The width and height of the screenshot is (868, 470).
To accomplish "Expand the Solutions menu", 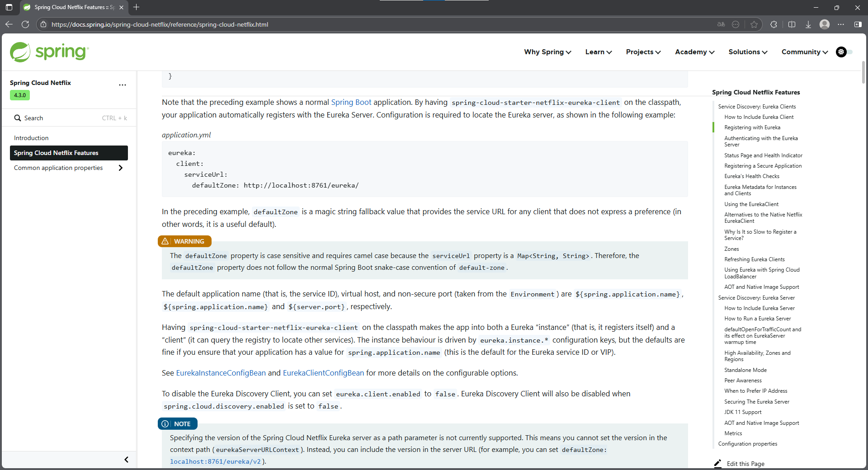I will pyautogui.click(x=748, y=52).
